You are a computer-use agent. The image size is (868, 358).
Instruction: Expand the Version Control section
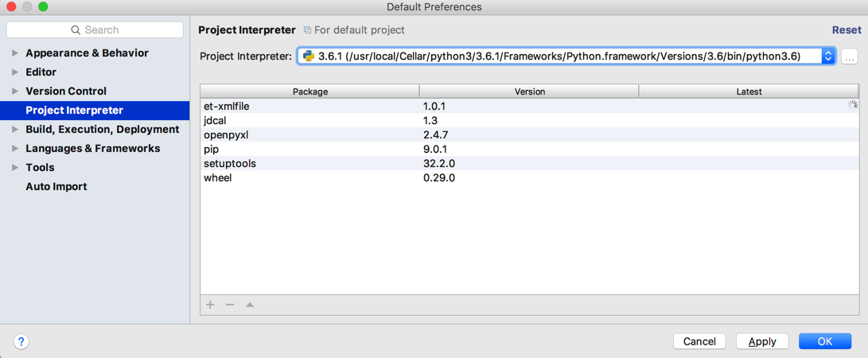[15, 91]
